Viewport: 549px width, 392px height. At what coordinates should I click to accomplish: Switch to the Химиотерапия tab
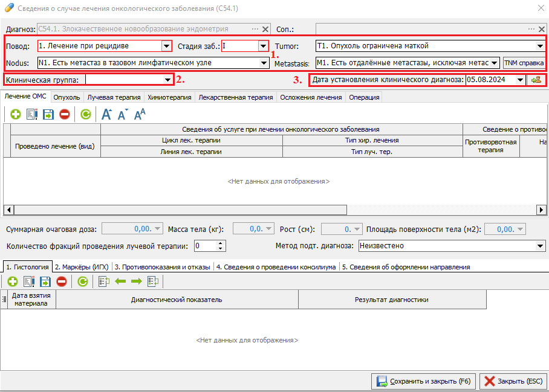(169, 97)
